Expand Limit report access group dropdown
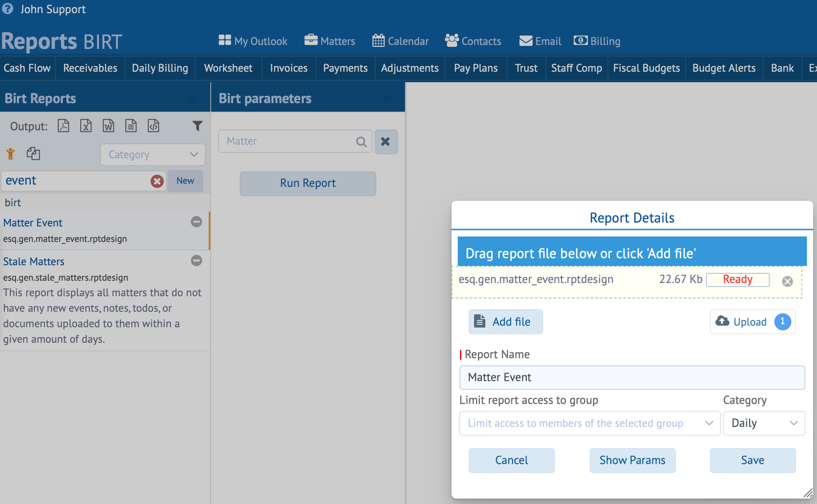The width and height of the screenshot is (817, 504). tap(589, 423)
